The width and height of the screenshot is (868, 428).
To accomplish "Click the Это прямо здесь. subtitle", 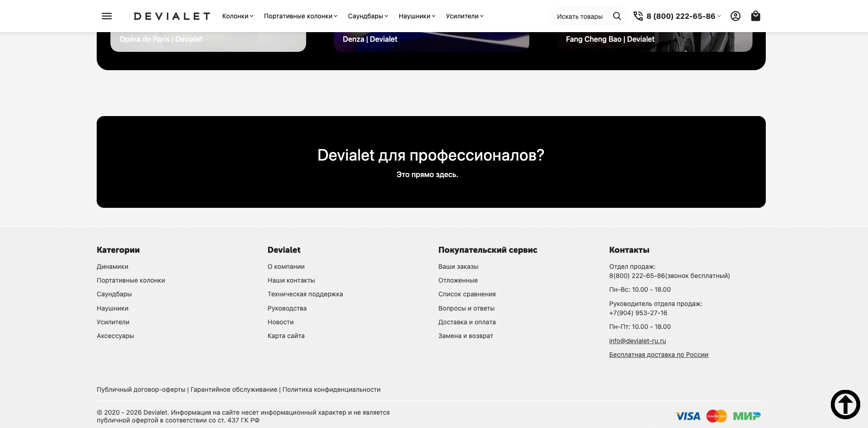I will pos(427,175).
